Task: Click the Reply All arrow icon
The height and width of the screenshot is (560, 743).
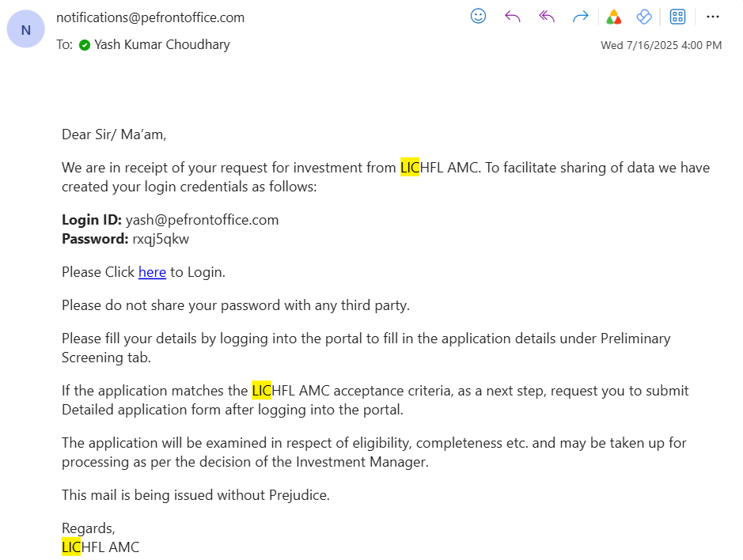Action: point(547,17)
